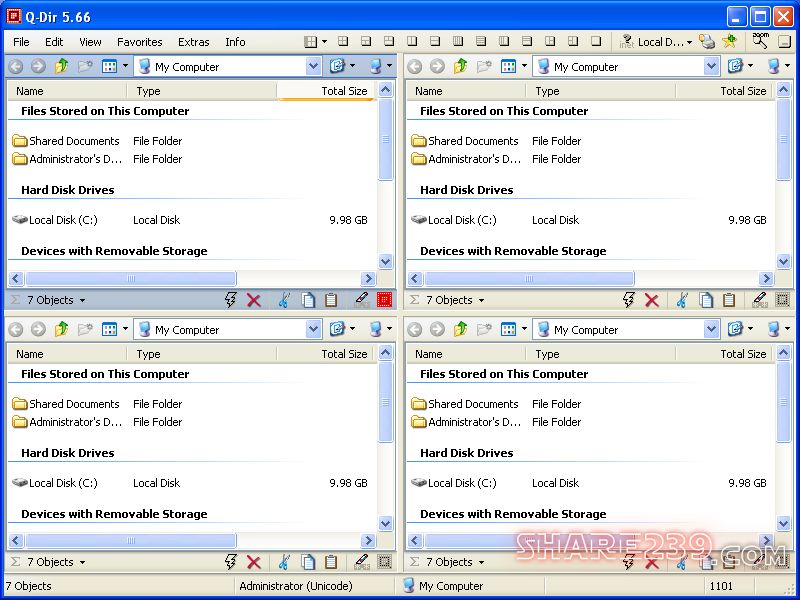800x600 pixels.
Task: Sort by Name column in top-left pane
Action: [67, 91]
